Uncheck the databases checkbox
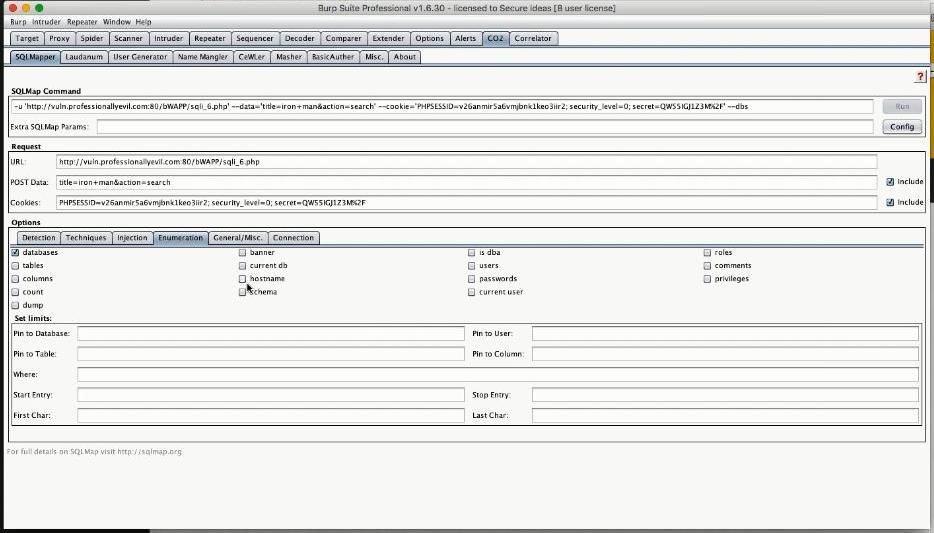The width and height of the screenshot is (934, 533). (x=15, y=253)
